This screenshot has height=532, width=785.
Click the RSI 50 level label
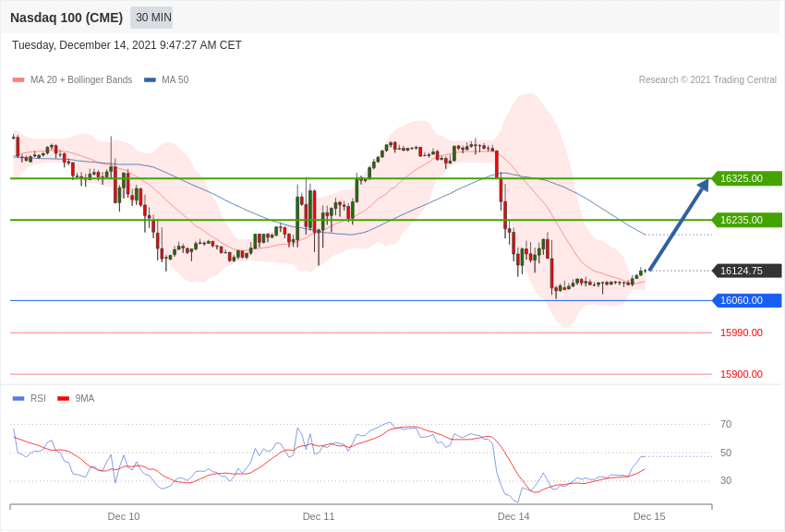pos(726,453)
